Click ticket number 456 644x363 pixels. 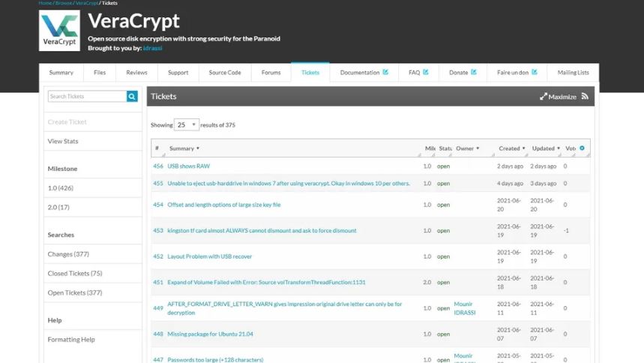pyautogui.click(x=158, y=166)
